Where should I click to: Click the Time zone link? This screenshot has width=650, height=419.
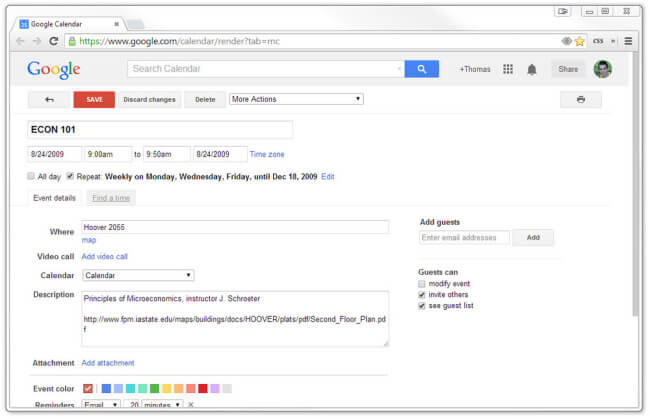267,154
